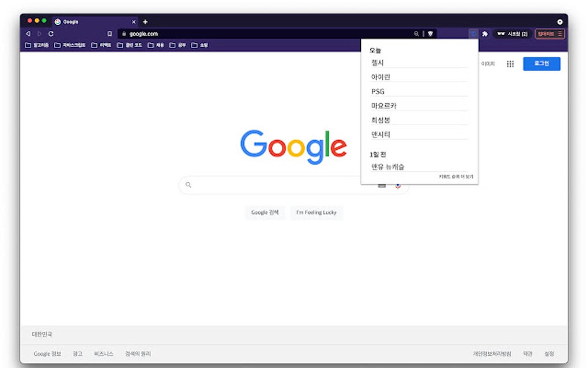
Task: Open the Google apps grid icon
Action: pyautogui.click(x=510, y=64)
